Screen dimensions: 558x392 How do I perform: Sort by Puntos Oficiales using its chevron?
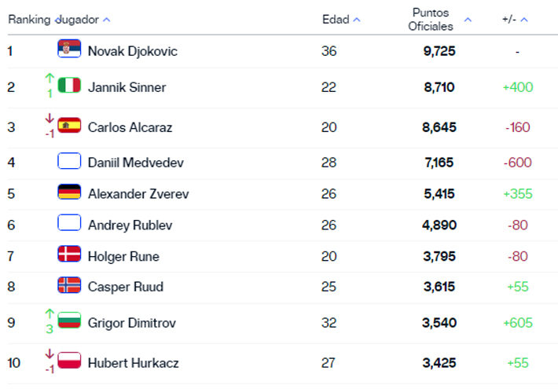468,20
